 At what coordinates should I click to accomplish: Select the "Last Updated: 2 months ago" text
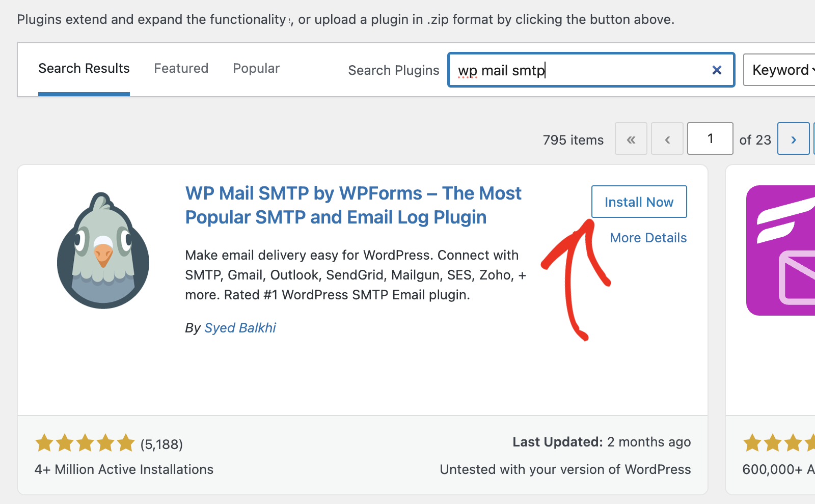602,442
